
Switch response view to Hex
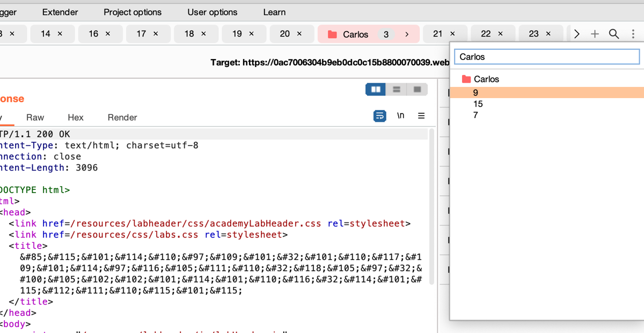click(x=76, y=117)
